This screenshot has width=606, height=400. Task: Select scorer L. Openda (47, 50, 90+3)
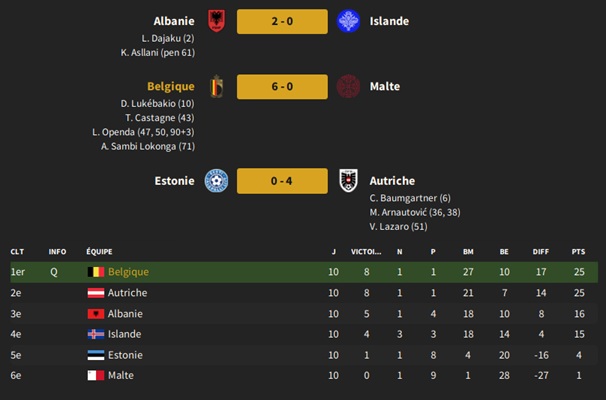[x=143, y=132]
